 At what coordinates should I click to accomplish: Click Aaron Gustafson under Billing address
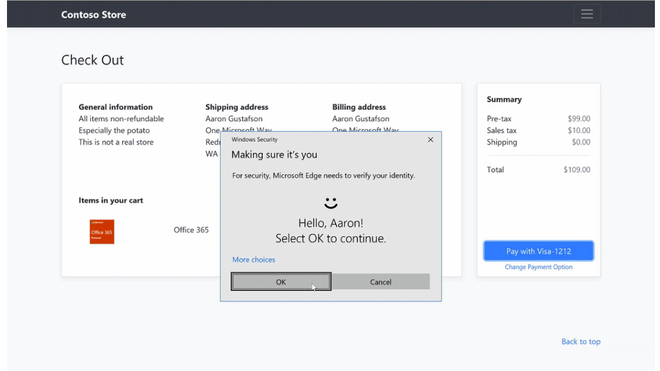(x=361, y=119)
